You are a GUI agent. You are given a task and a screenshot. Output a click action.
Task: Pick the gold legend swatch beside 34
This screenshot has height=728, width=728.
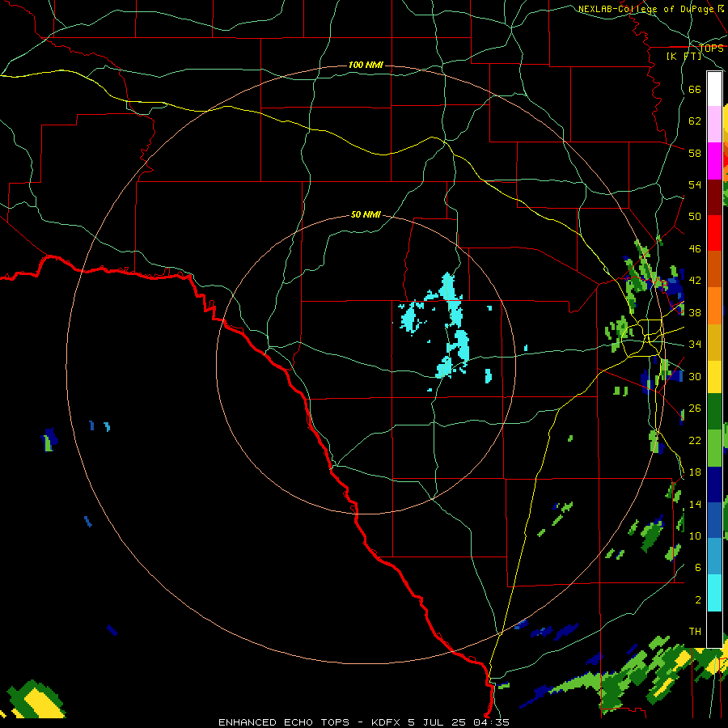[714, 342]
